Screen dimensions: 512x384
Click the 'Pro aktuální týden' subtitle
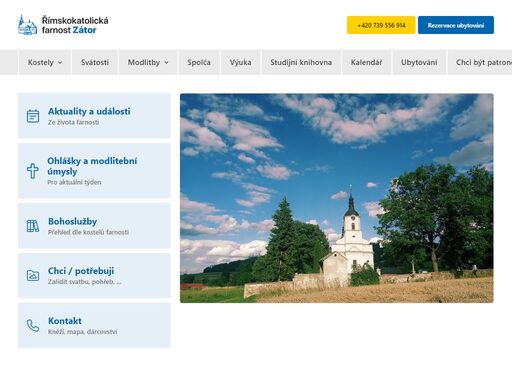tap(74, 182)
